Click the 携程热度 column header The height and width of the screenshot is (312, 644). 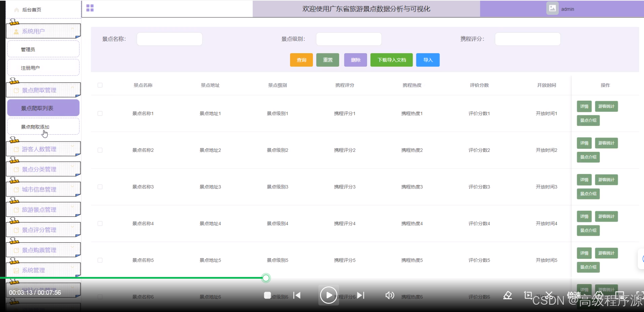pyautogui.click(x=412, y=85)
